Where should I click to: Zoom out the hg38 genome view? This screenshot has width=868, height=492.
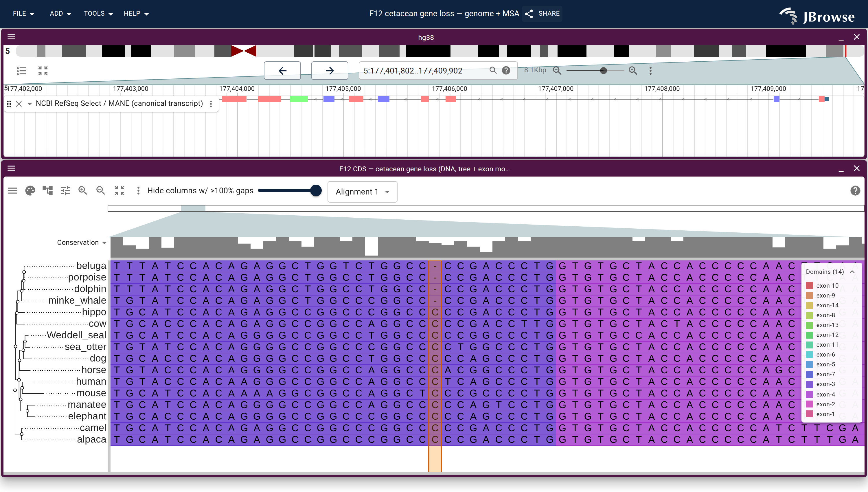pyautogui.click(x=557, y=70)
